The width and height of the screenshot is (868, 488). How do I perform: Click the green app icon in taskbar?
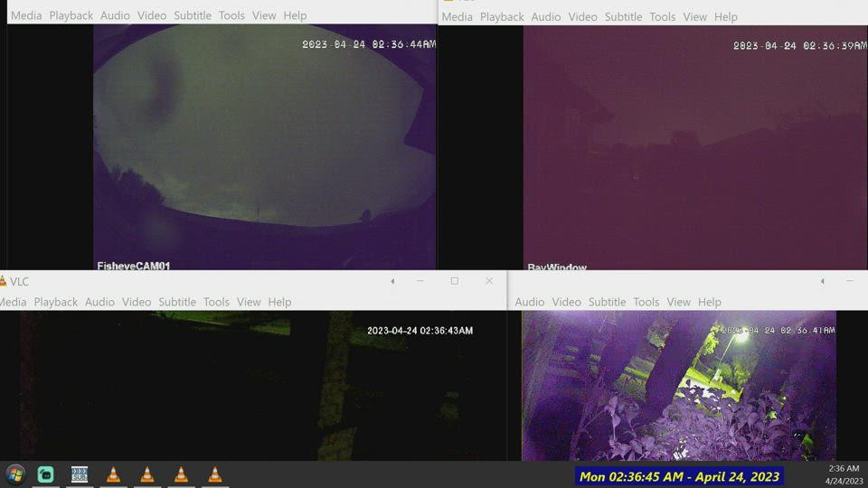(x=46, y=474)
